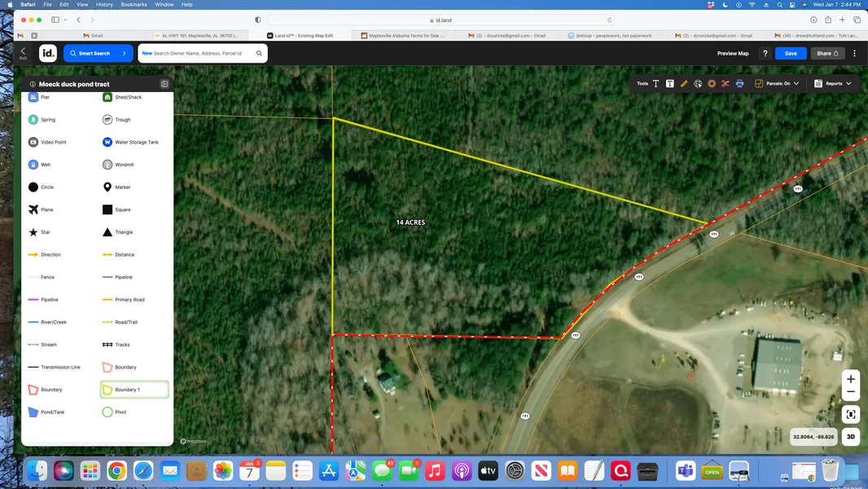Choose the Pond/Tank polygon shape
This screenshot has height=489, width=868.
[33, 412]
